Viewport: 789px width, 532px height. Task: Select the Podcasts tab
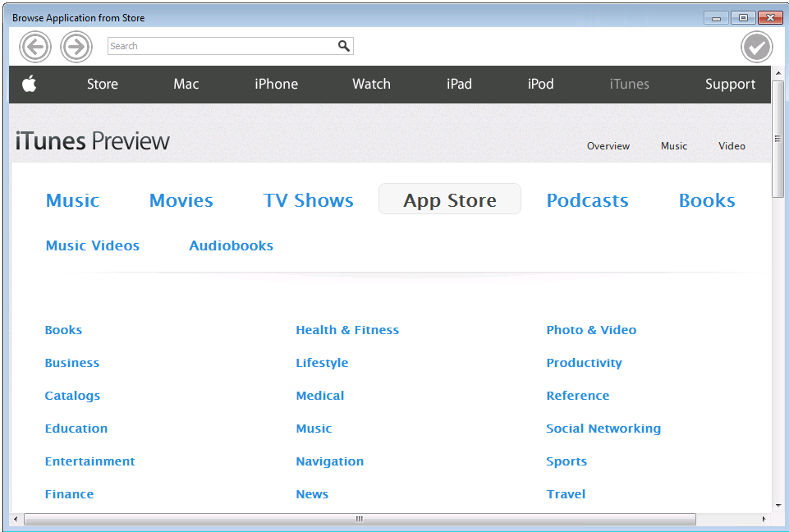coord(587,199)
